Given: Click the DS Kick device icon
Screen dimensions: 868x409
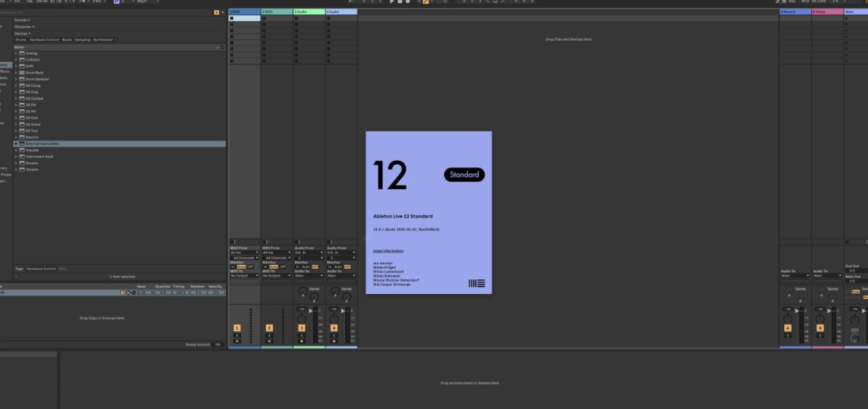Looking at the screenshot, I should tap(22, 118).
